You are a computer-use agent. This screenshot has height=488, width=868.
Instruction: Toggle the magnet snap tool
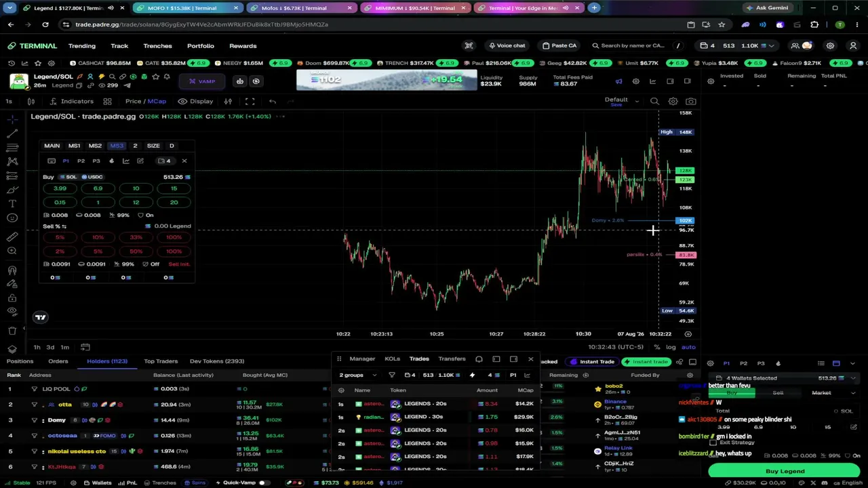click(x=12, y=270)
